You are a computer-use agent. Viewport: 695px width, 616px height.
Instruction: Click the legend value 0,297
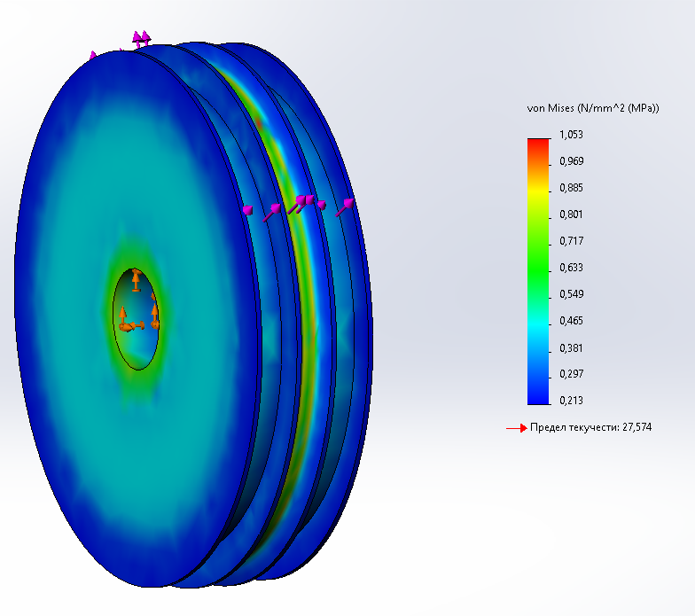pyautogui.click(x=571, y=374)
